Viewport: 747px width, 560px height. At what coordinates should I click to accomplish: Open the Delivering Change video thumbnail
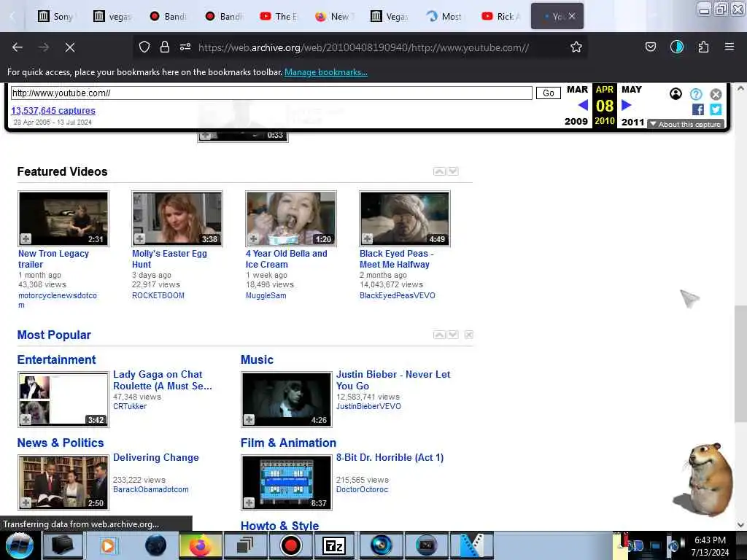coord(63,483)
